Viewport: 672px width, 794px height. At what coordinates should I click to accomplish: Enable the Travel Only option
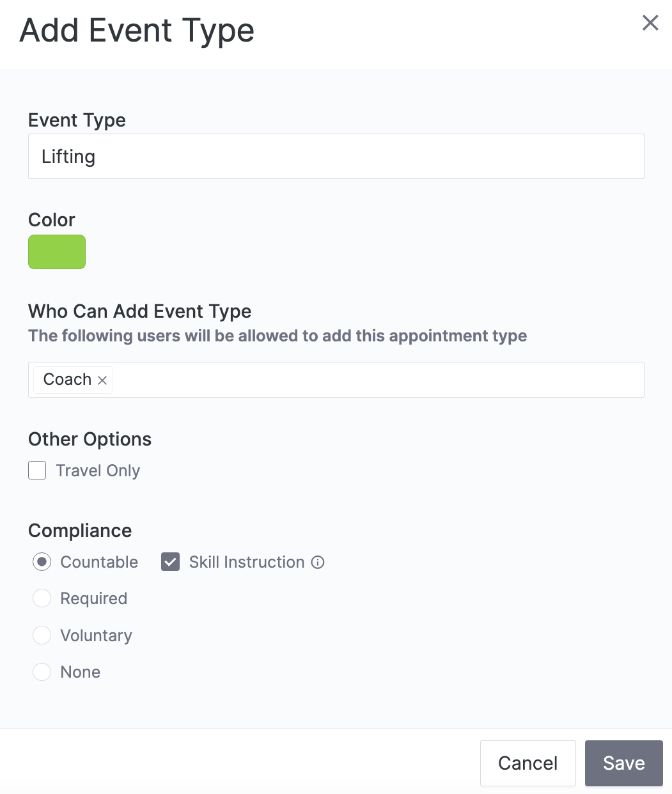pyautogui.click(x=37, y=470)
